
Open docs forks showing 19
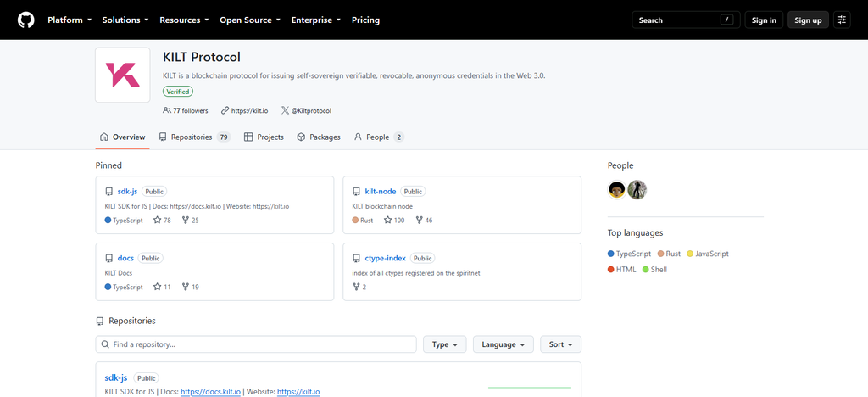191,287
